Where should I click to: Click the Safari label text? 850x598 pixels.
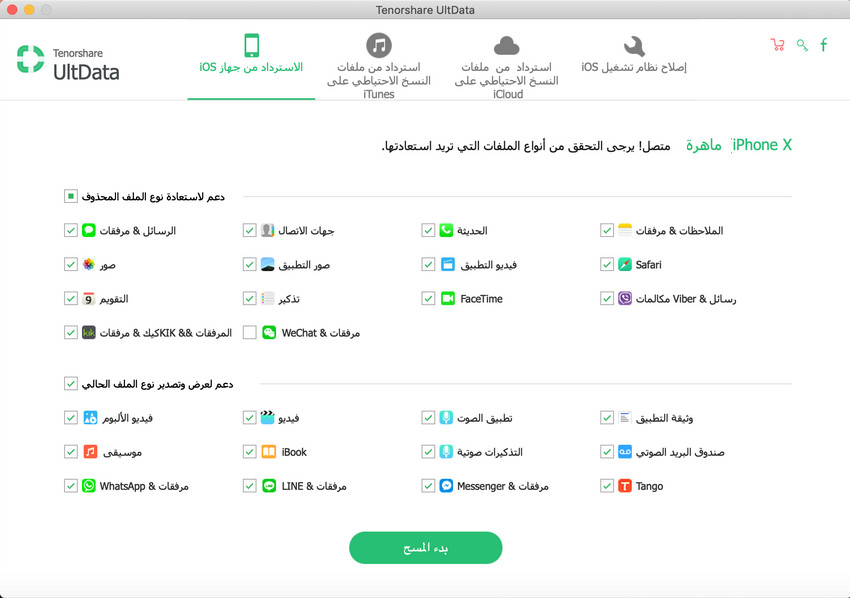tap(648, 265)
